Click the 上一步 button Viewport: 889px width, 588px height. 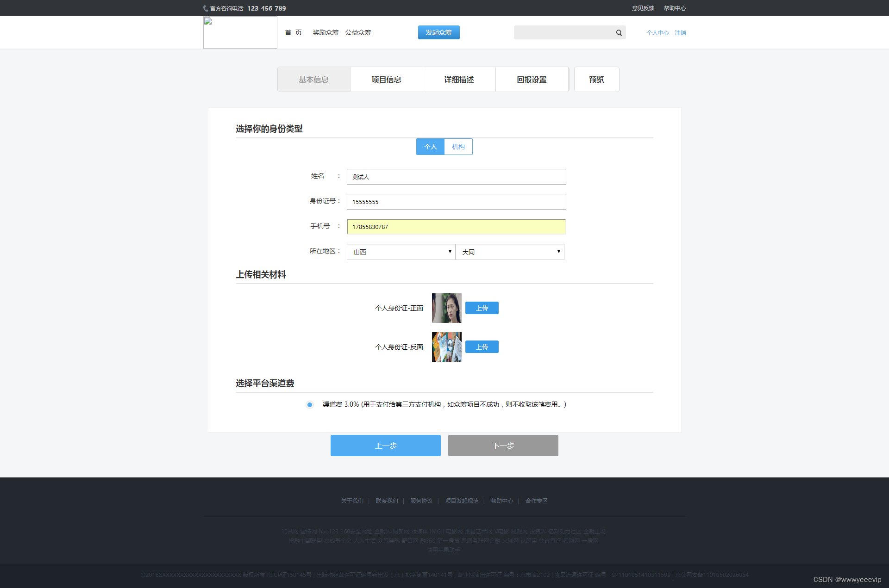[x=385, y=446]
